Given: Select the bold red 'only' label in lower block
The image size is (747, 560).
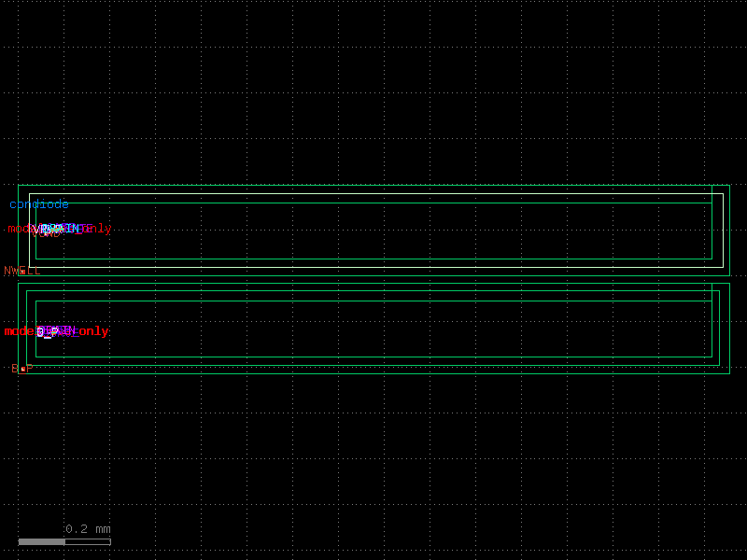Looking at the screenshot, I should coord(91,331).
